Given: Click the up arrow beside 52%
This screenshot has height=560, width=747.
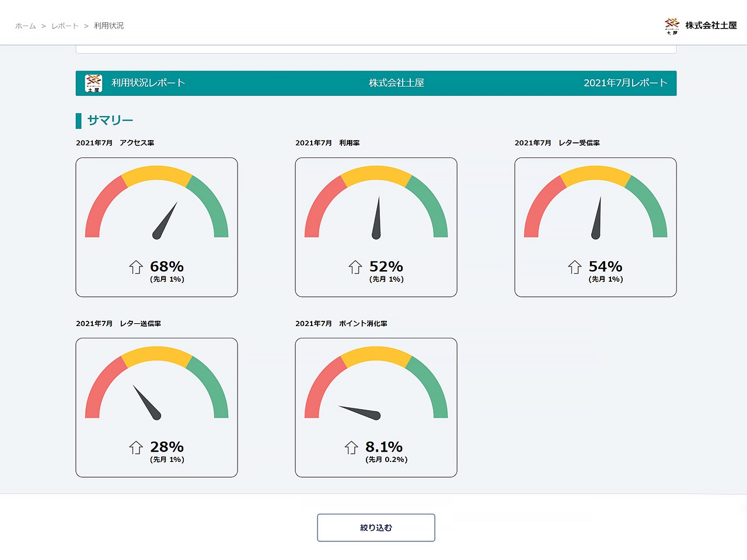Looking at the screenshot, I should point(355,267).
